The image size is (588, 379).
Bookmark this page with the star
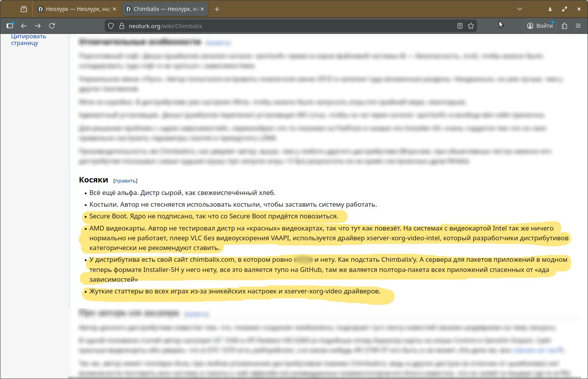pyautogui.click(x=471, y=26)
